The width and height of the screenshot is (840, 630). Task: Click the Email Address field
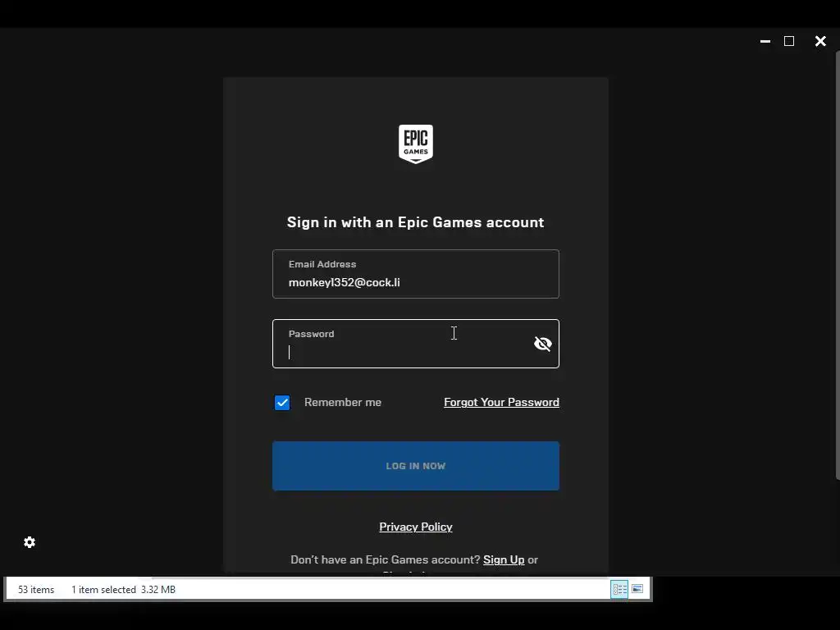coord(416,274)
